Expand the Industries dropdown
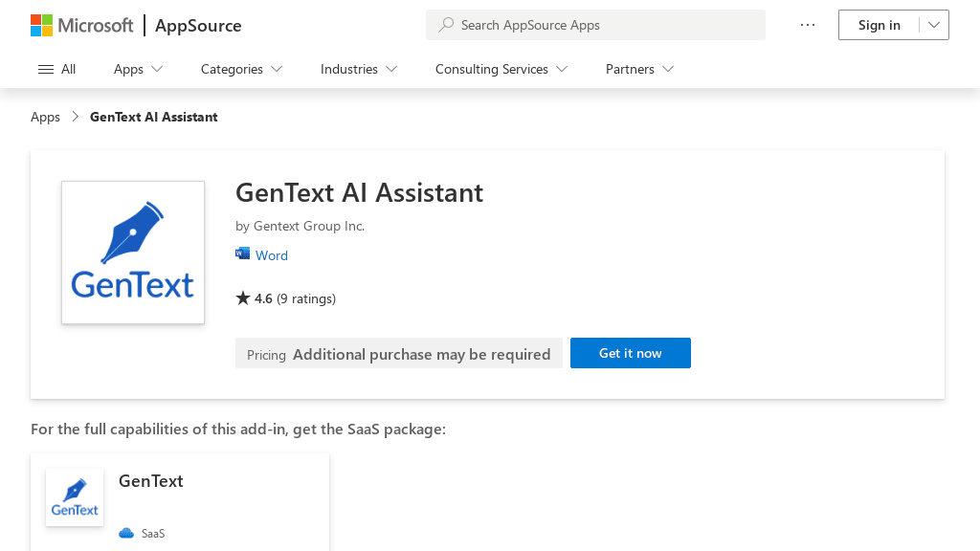The image size is (980, 551). click(x=358, y=69)
